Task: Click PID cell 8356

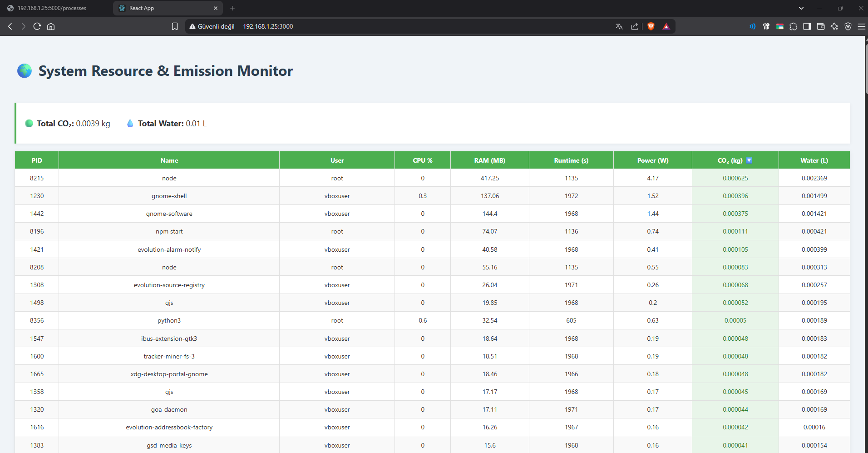Action: [x=37, y=320]
